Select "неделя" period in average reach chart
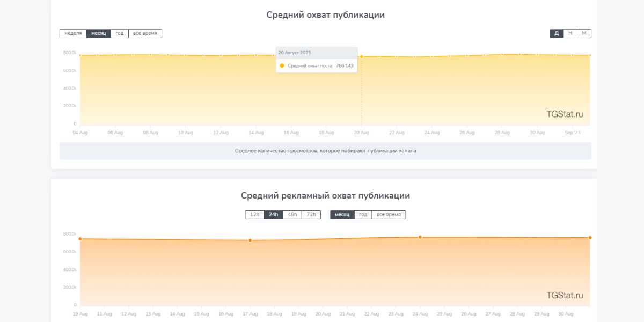 (x=73, y=33)
